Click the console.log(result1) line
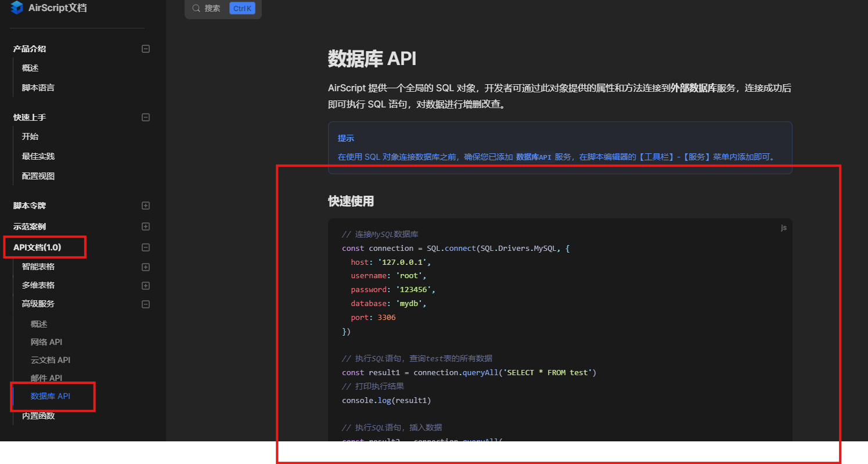Image resolution: width=868 pixels, height=464 pixels. tap(387, 400)
